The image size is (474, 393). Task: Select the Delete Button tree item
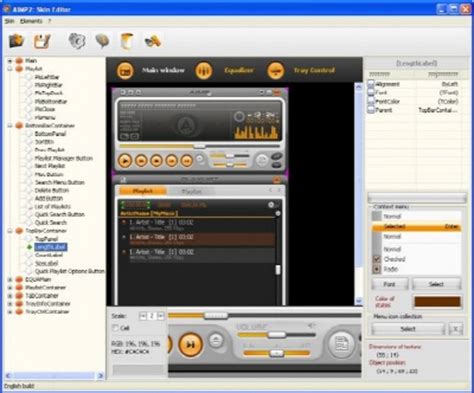click(52, 190)
